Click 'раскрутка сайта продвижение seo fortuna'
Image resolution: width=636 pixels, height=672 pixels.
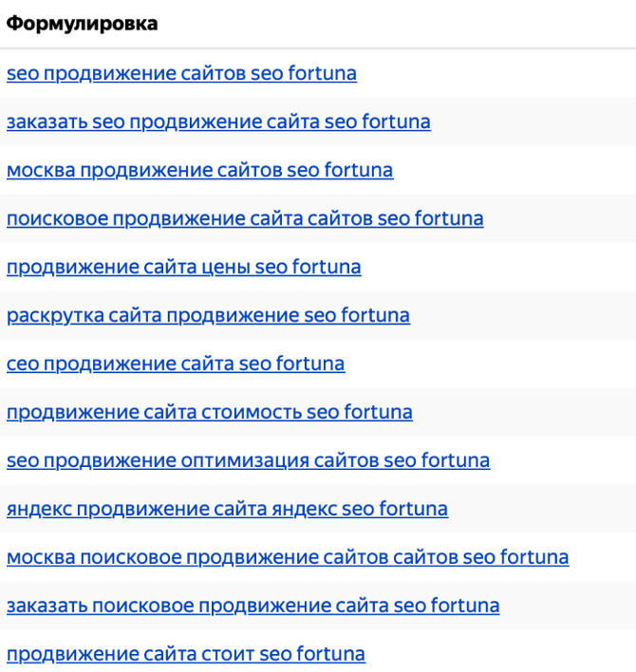click(x=208, y=315)
